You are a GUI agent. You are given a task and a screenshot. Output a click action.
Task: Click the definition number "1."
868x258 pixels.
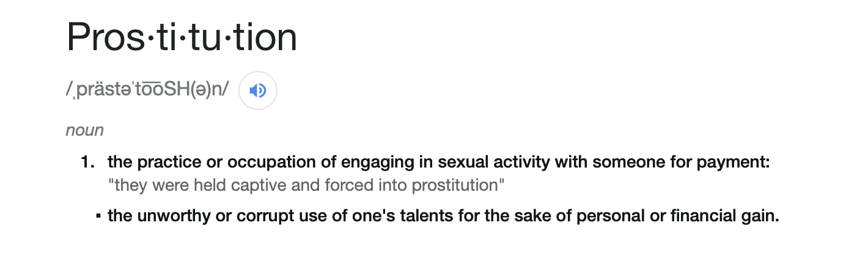pos(89,163)
